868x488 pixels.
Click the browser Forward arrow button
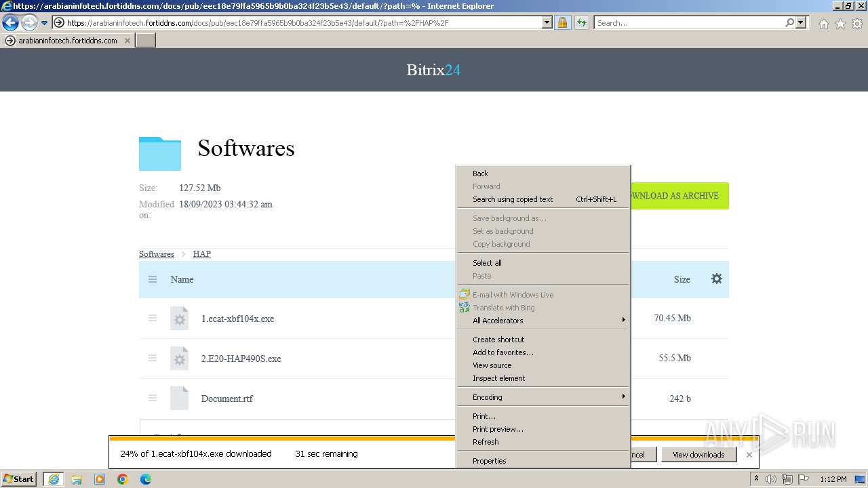[x=28, y=23]
